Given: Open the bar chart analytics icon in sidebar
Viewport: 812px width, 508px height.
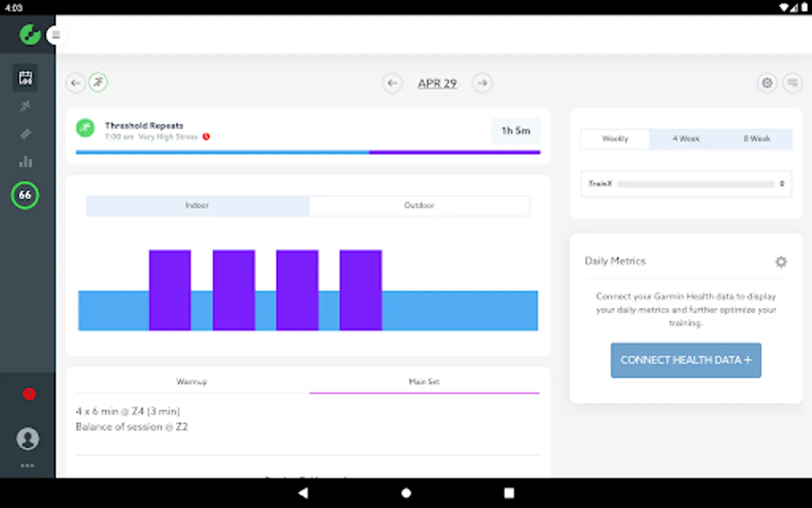Looking at the screenshot, I should (x=25, y=162).
